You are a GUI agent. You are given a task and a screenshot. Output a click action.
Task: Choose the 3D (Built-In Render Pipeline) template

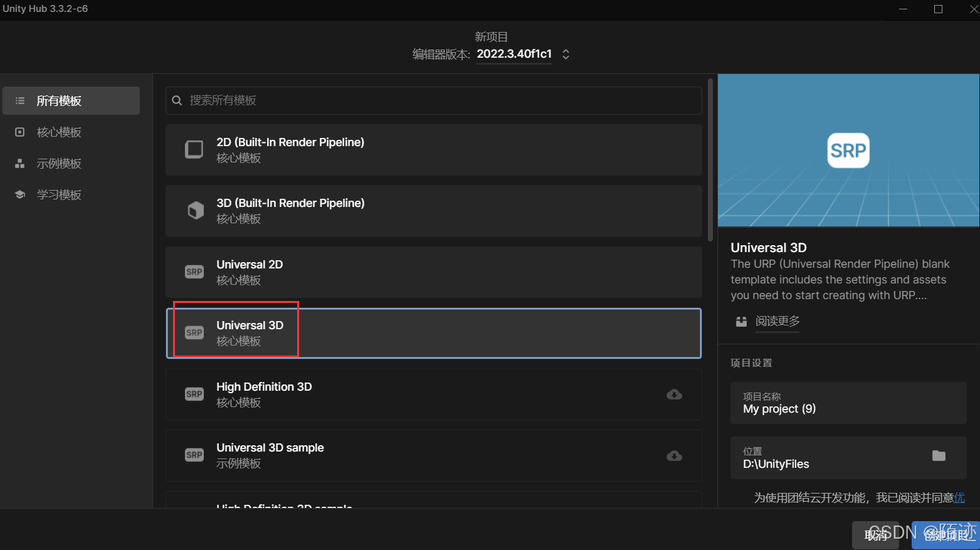433,211
